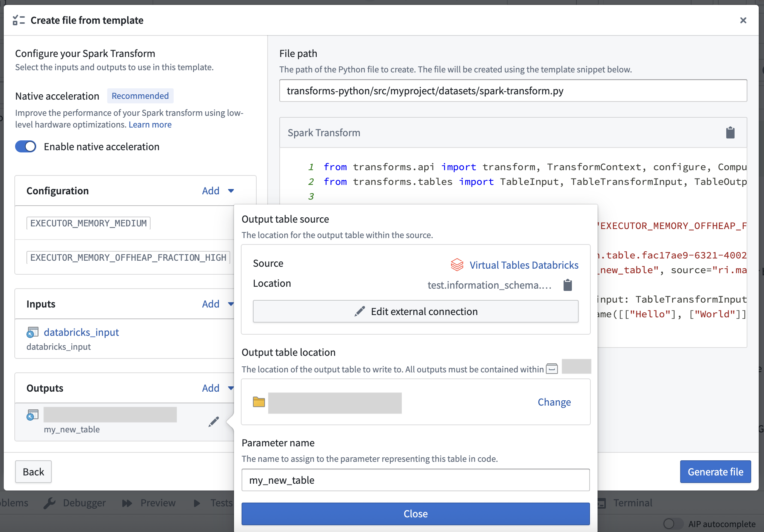Screen dimensions: 764x532
Task: Click the my_new_table dataset icon under Outputs
Action: coord(33,414)
